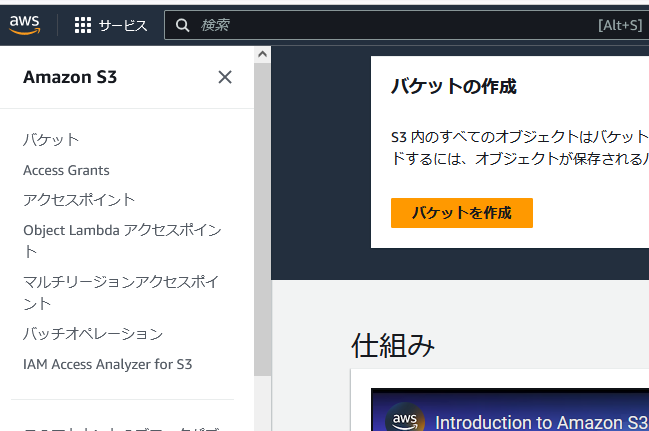The width and height of the screenshot is (649, 431).
Task: Click the sidebar scrollbar up arrow
Action: [x=263, y=54]
